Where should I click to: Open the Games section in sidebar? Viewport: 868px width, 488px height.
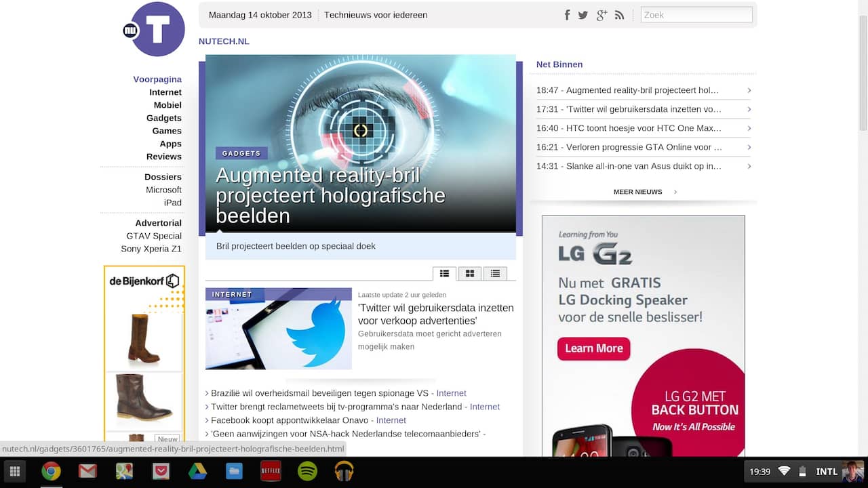[167, 131]
